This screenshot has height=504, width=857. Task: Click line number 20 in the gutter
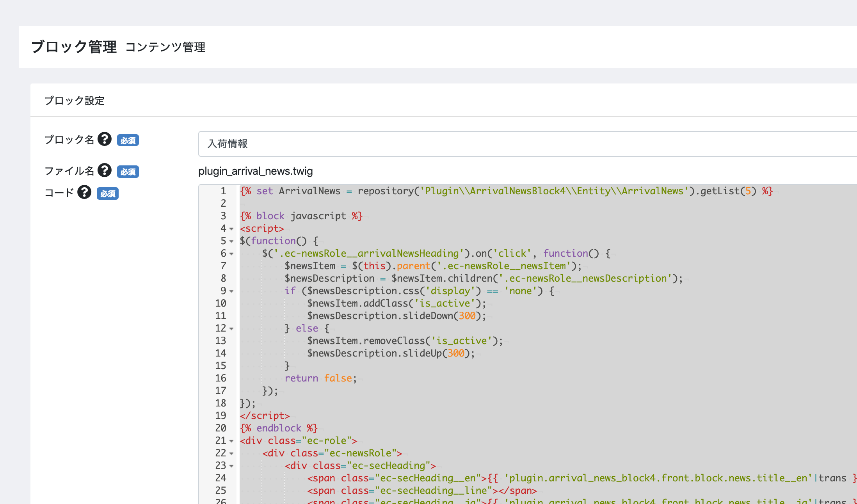pos(220,428)
